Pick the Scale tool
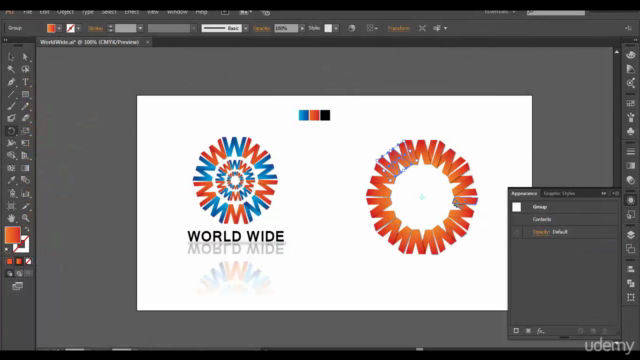Screen dimensions: 640x360 25,131
